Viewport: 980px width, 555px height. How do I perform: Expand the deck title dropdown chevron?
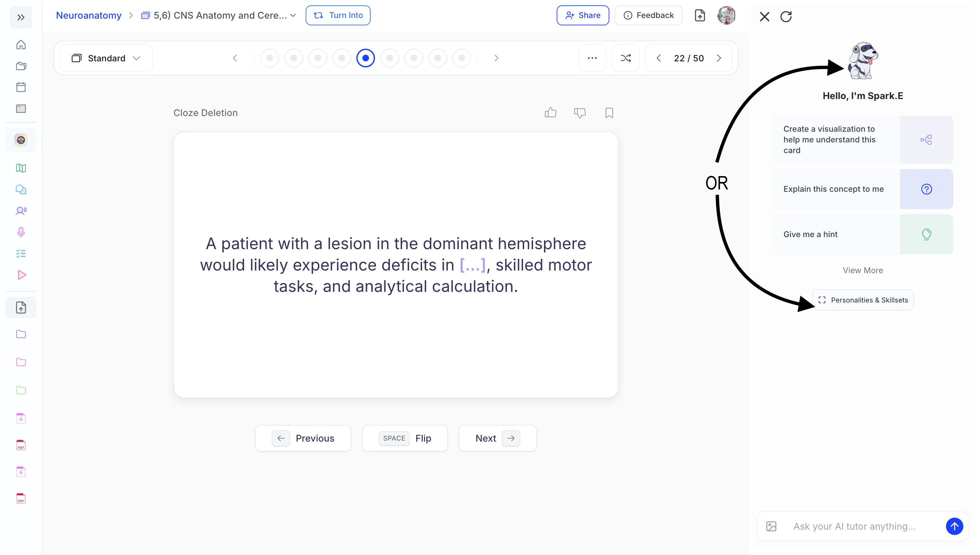point(293,15)
